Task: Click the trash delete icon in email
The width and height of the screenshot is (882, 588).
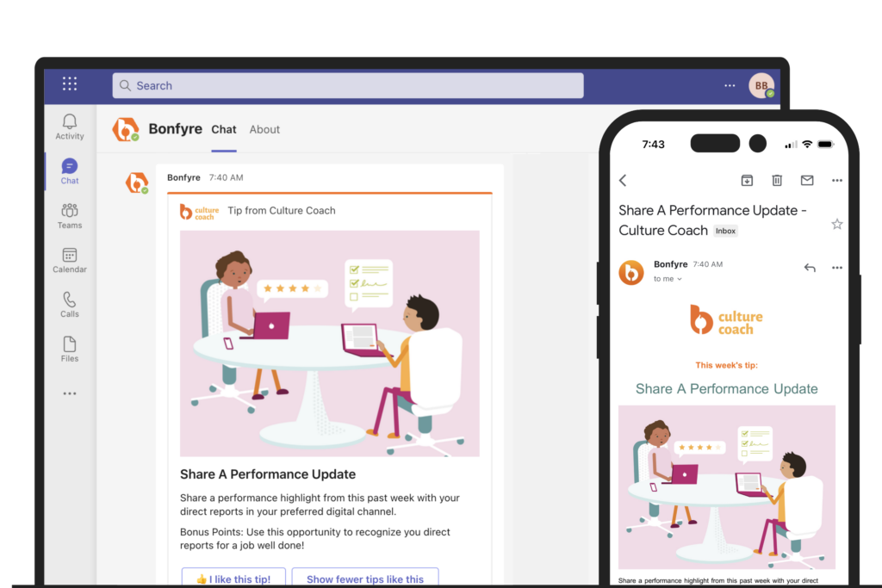Action: (x=777, y=181)
